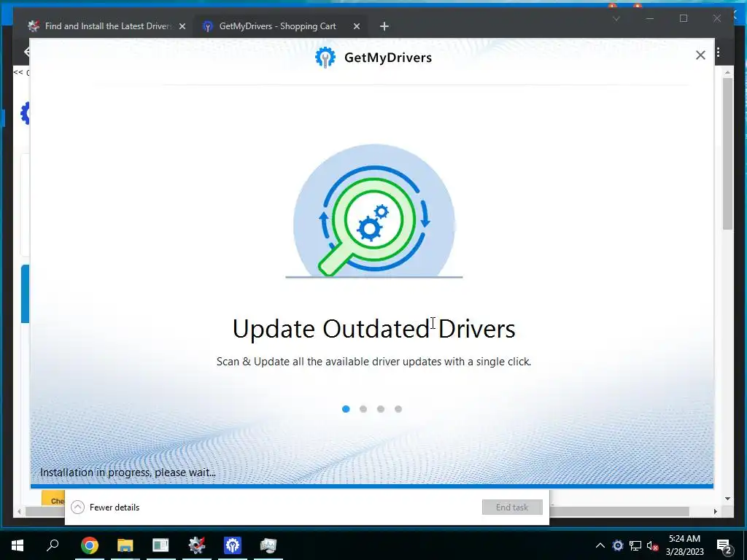
Task: Click the scroll up arrow of browser
Action: [727, 72]
